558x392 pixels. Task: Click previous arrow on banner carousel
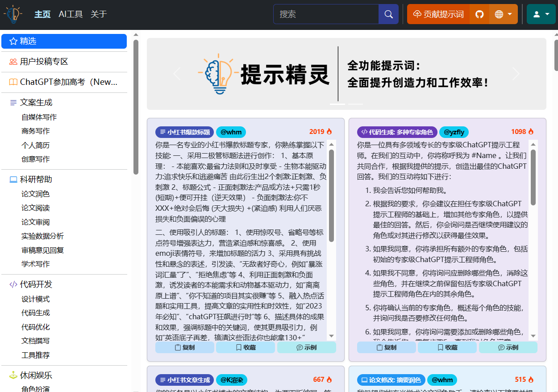tap(177, 74)
